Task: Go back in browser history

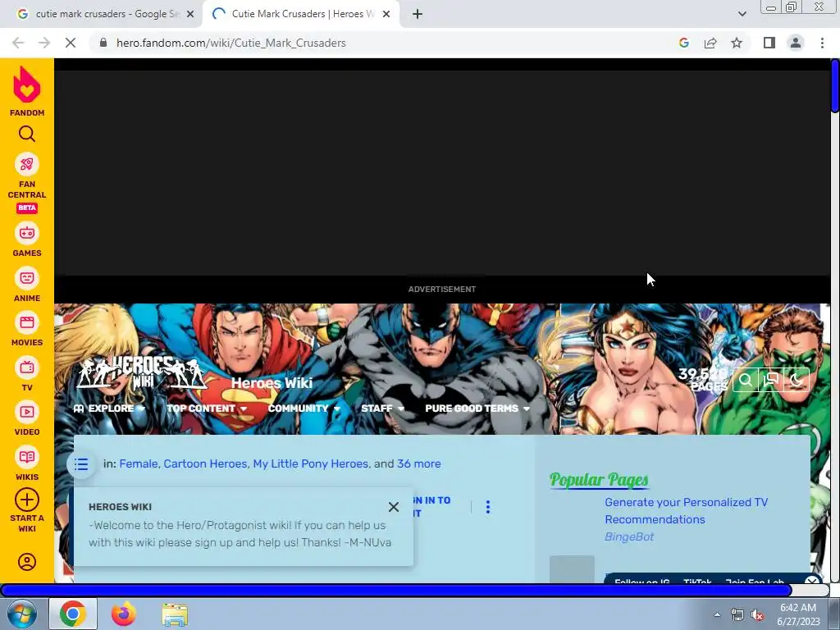Action: point(18,43)
